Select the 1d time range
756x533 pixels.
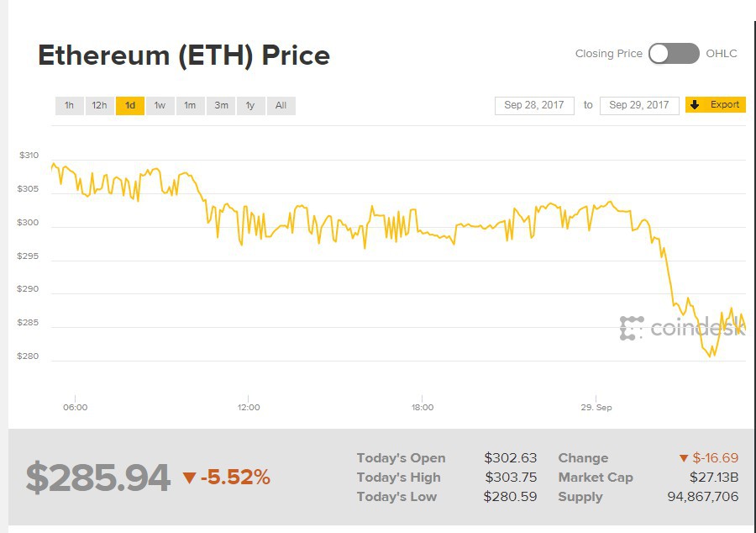coord(130,106)
